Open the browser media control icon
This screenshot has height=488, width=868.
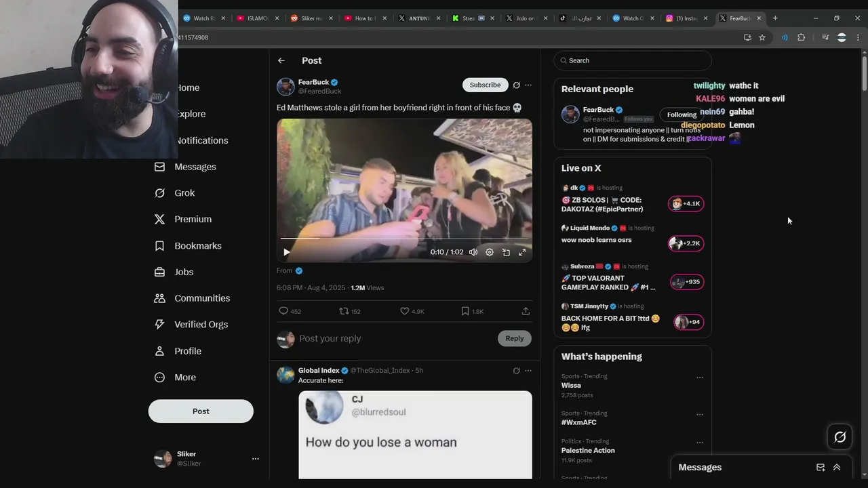pyautogui.click(x=825, y=38)
